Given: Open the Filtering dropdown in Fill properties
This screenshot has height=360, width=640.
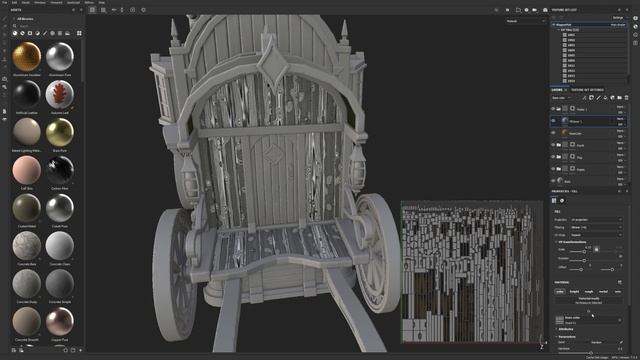Looking at the screenshot, I should tap(596, 227).
